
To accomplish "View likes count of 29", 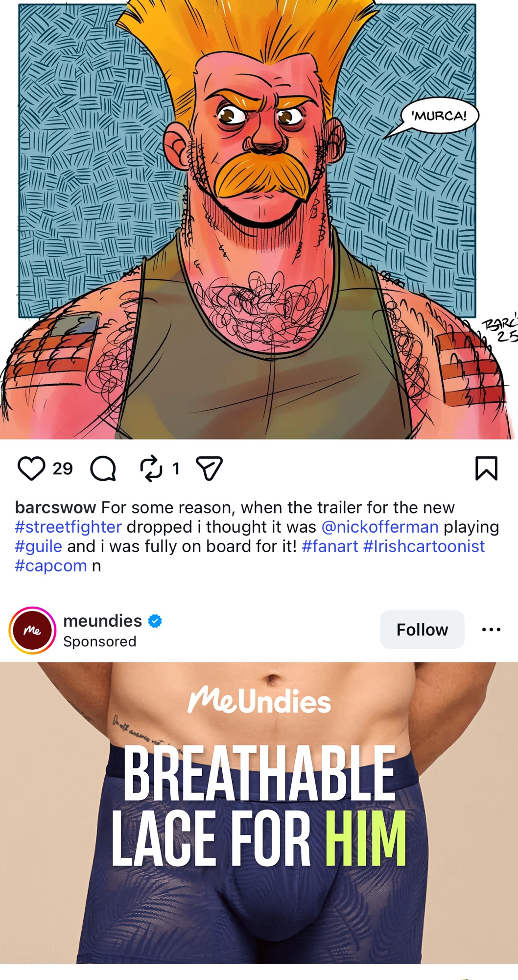I will click(63, 469).
